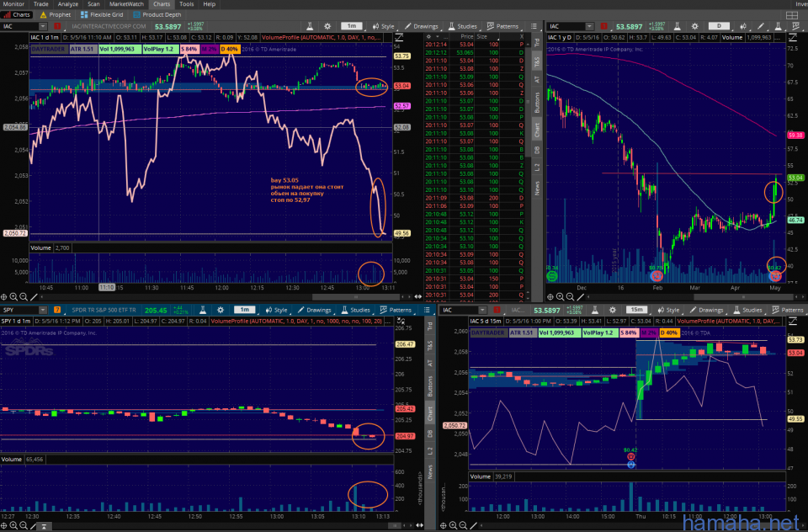Click the studies flask icon left of the gear in SPY chart
The height and width of the screenshot is (532, 808).
pos(203,310)
